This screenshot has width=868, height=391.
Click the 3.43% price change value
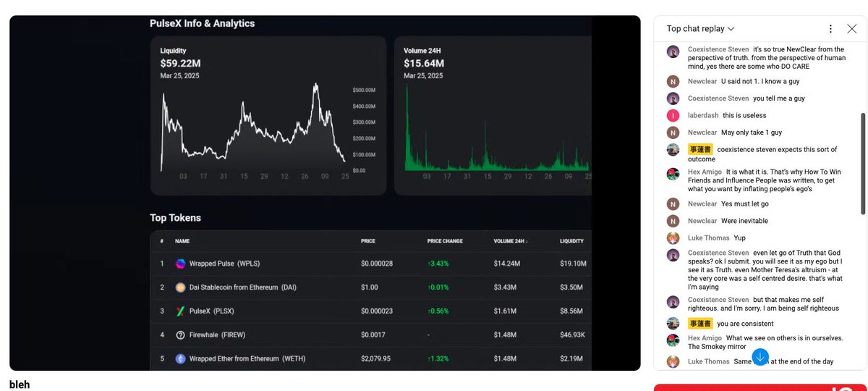coord(438,264)
